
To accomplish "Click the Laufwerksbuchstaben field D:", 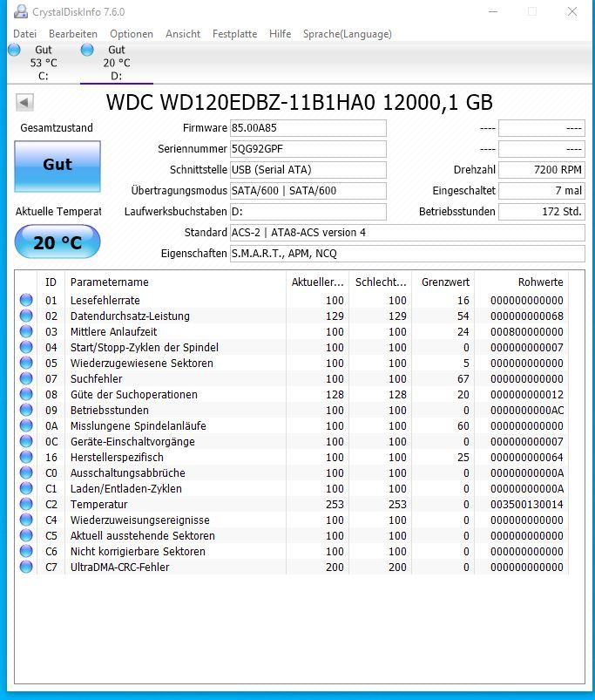I will click(x=308, y=212).
